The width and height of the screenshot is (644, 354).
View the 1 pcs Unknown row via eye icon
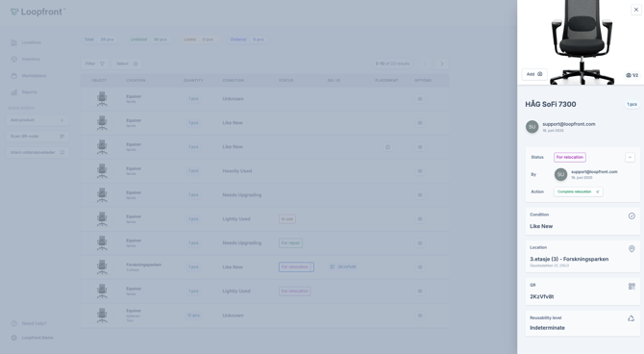coord(420,99)
